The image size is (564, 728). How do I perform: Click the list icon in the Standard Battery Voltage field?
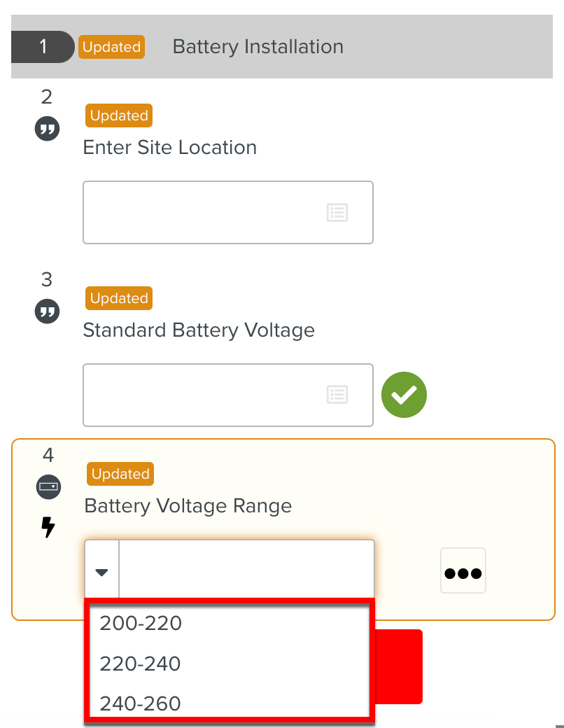click(337, 395)
